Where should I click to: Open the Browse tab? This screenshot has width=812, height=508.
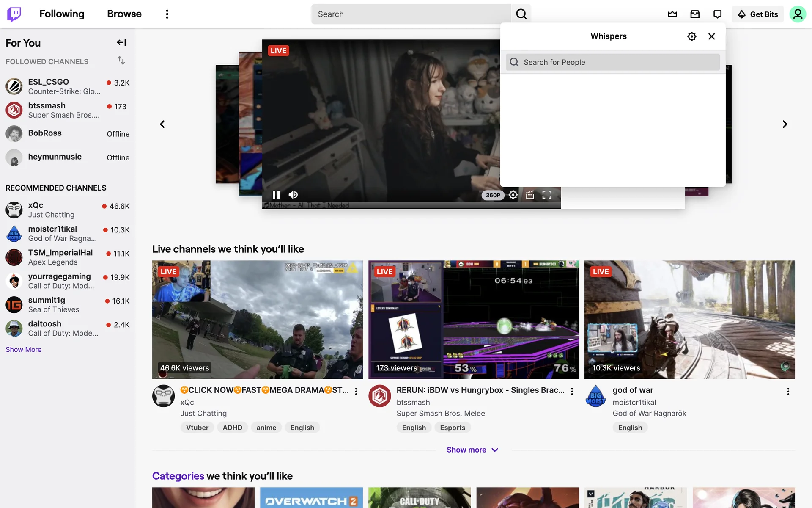pyautogui.click(x=124, y=14)
